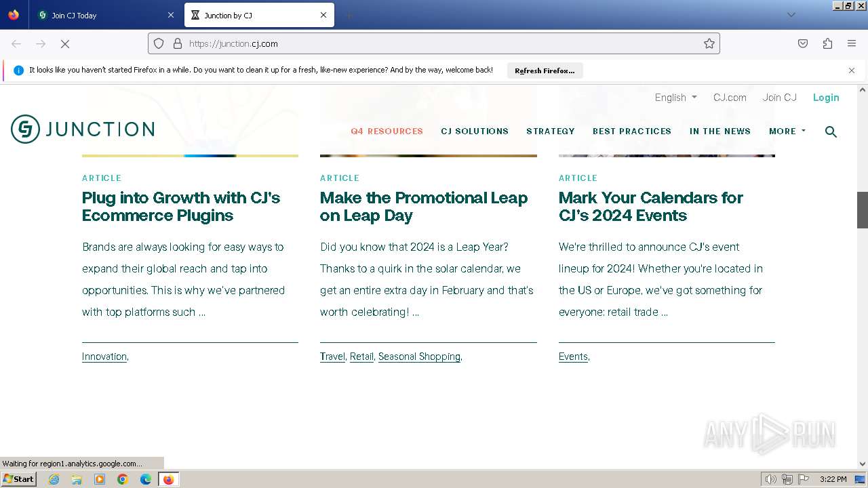The width and height of the screenshot is (868, 488).
Task: Open Make the Promotional Leap on Leap Day
Action: pos(424,207)
